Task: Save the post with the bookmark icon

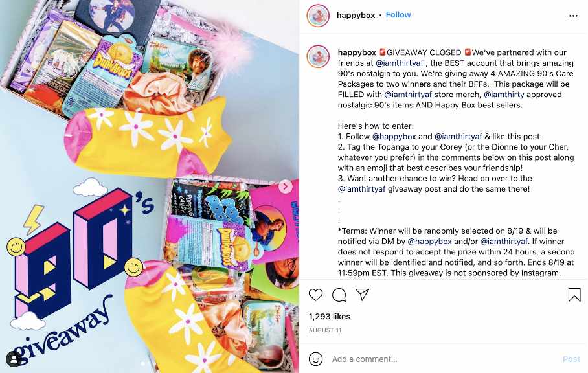Action: tap(574, 295)
